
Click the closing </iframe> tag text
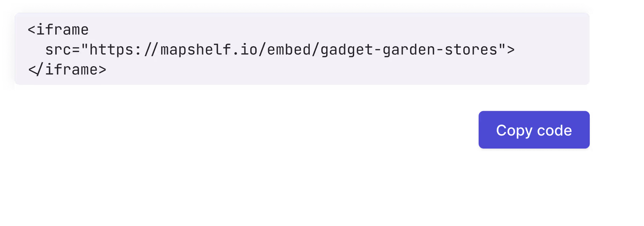pyautogui.click(x=67, y=69)
